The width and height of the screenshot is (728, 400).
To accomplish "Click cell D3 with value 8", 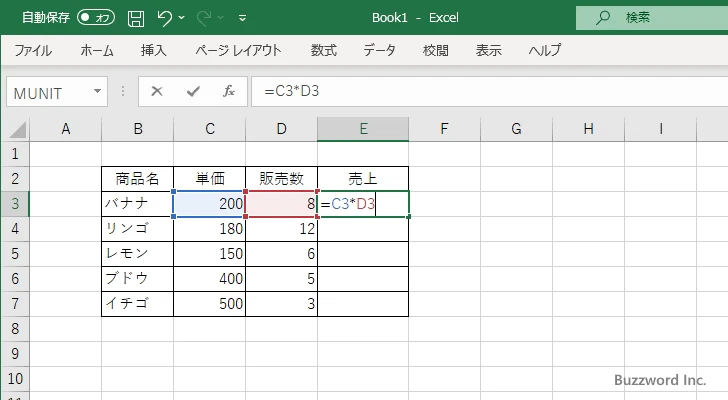I will pos(281,204).
